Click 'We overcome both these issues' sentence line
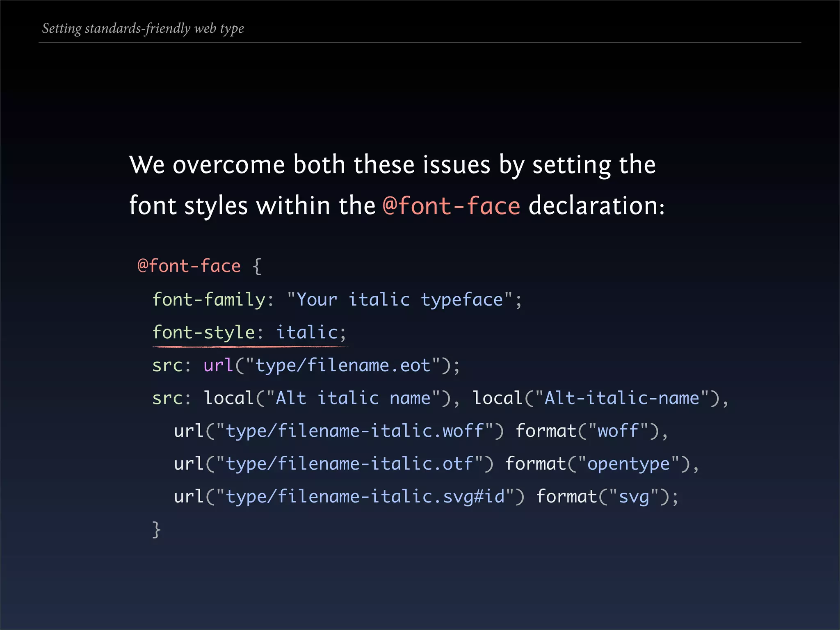This screenshot has height=630, width=840. point(393,165)
